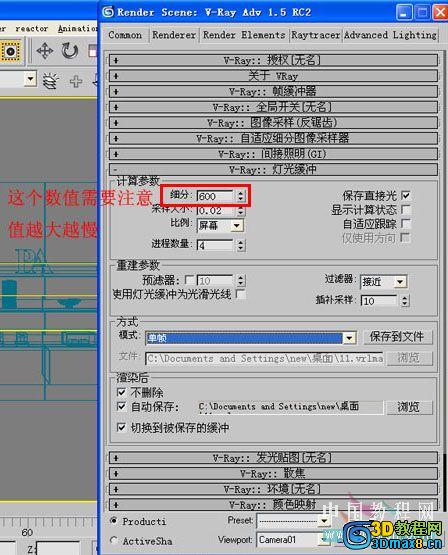Enable the 自适应跟踪 checkbox
This screenshot has height=555, width=448.
406,223
